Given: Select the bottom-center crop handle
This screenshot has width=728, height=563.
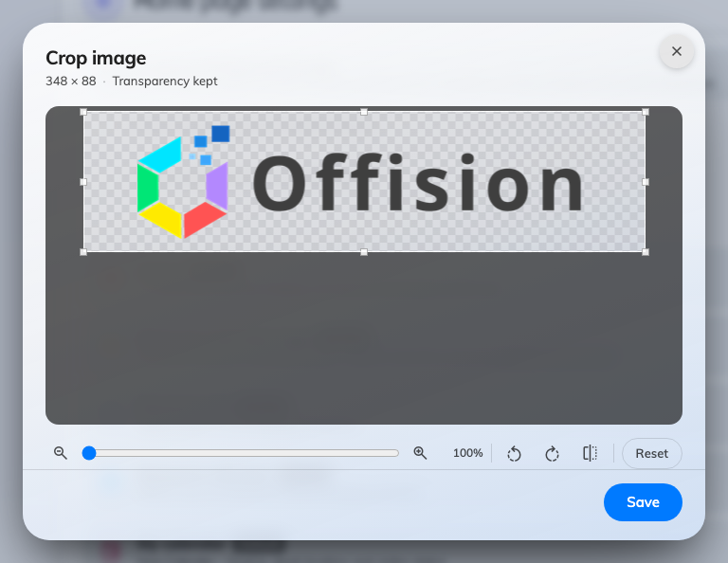Looking at the screenshot, I should pos(364,252).
